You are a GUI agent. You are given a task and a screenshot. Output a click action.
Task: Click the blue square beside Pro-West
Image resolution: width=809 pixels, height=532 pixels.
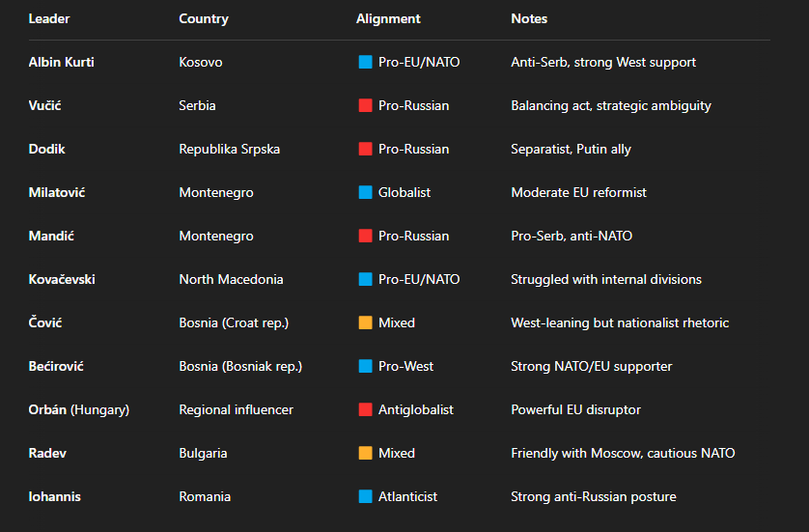tap(365, 366)
